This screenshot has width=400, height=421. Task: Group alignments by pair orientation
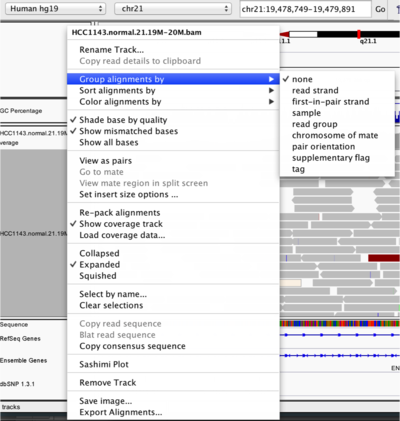(337, 147)
